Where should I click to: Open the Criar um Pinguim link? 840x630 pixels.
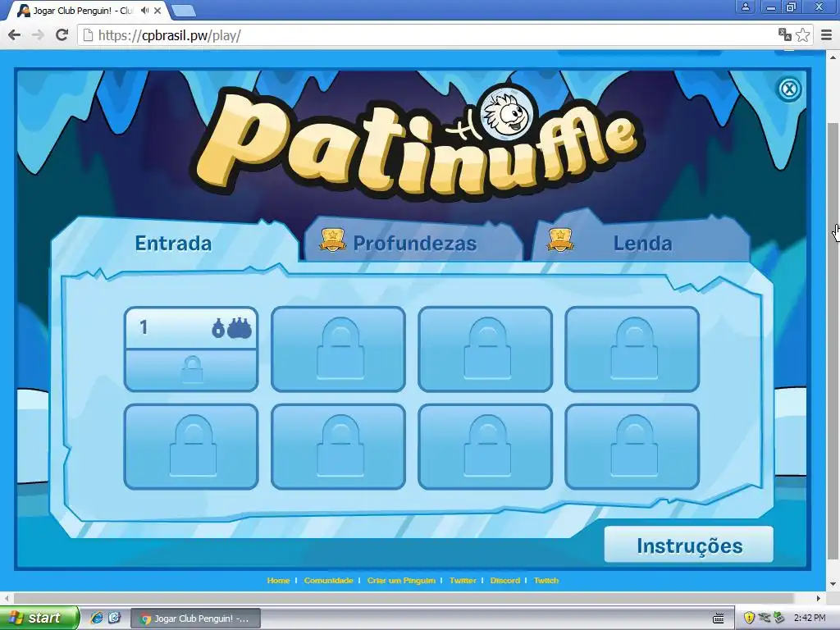click(x=401, y=580)
